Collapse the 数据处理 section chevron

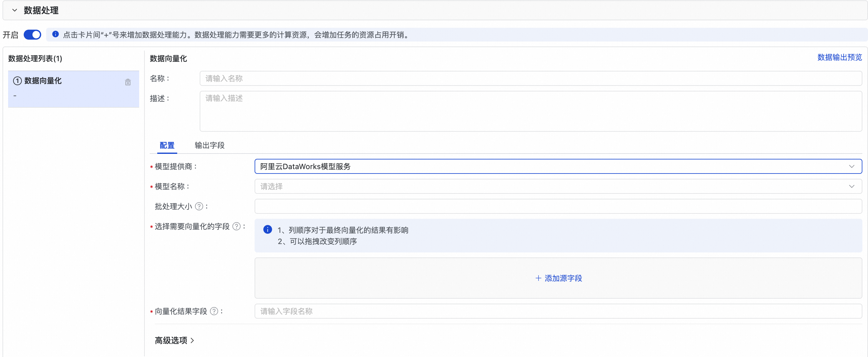14,10
